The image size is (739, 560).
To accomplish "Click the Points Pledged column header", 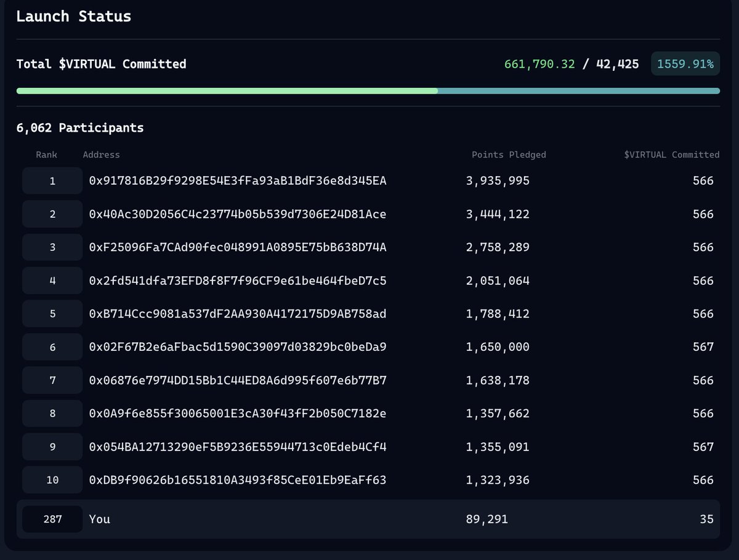I will (509, 155).
